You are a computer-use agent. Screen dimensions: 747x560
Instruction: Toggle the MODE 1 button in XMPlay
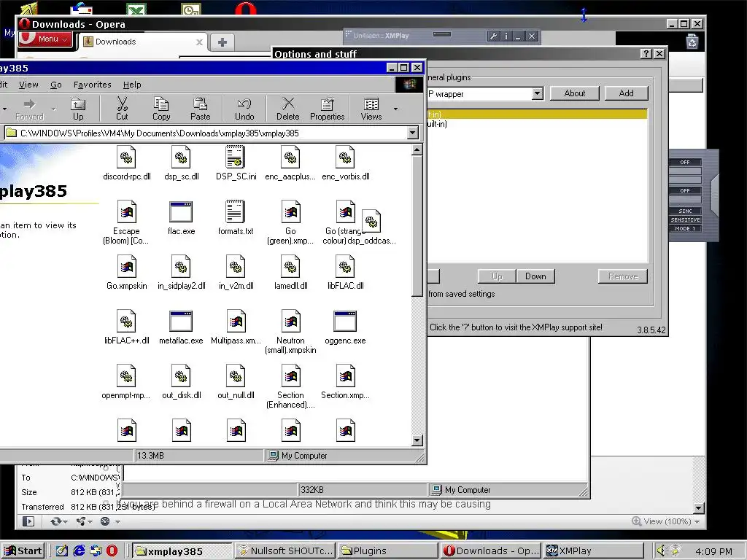685,228
